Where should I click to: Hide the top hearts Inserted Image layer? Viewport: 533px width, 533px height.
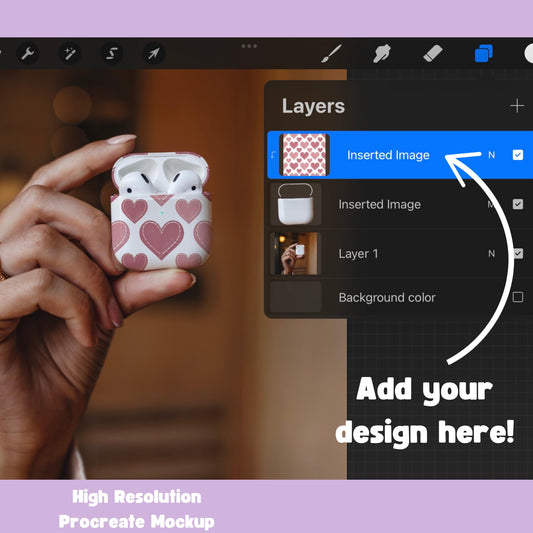click(517, 155)
